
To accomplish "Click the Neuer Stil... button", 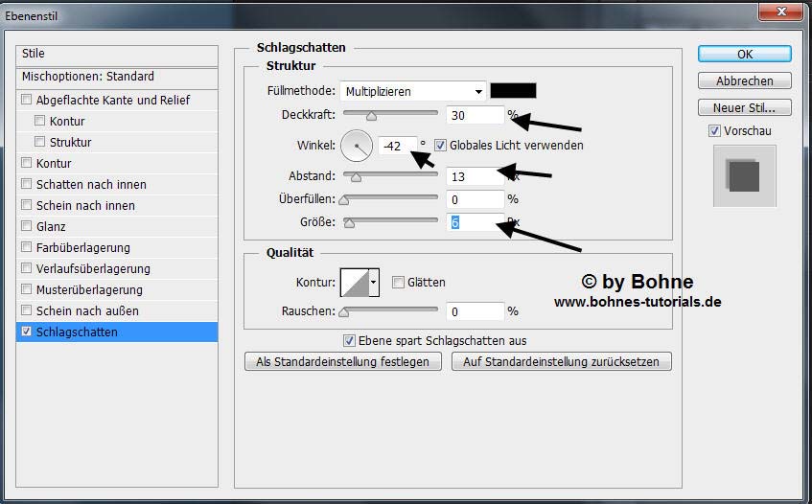I will click(744, 108).
